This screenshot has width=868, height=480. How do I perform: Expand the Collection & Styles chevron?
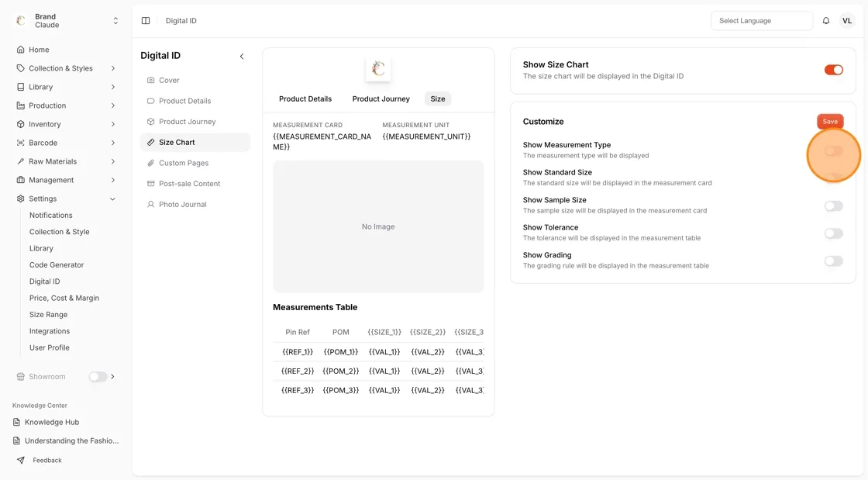(113, 68)
